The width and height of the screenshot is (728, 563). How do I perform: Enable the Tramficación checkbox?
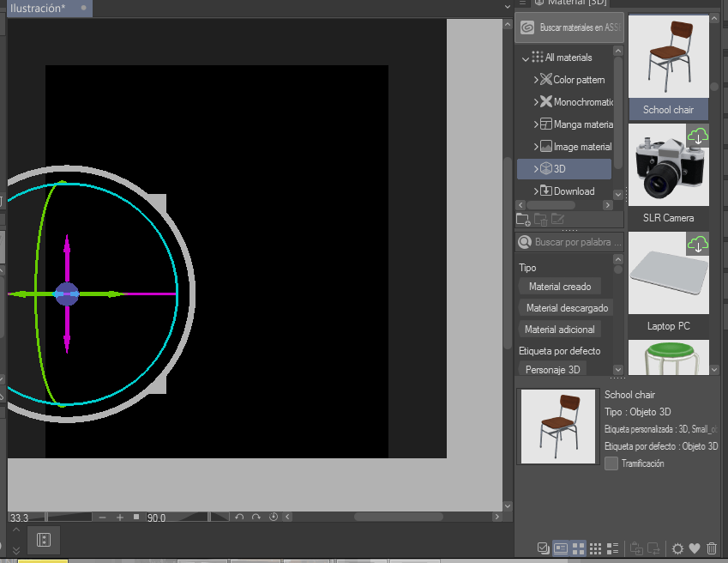[x=611, y=463]
